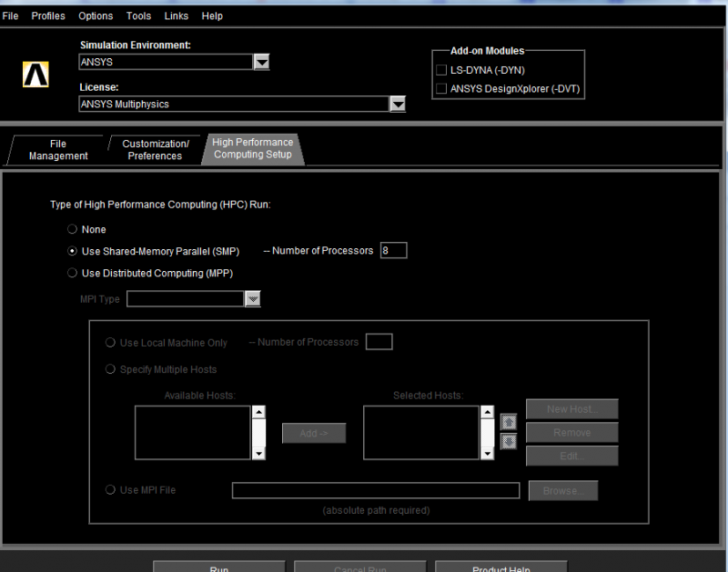728x572 pixels.
Task: Click the local machine Number of Processors field
Action: (379, 342)
